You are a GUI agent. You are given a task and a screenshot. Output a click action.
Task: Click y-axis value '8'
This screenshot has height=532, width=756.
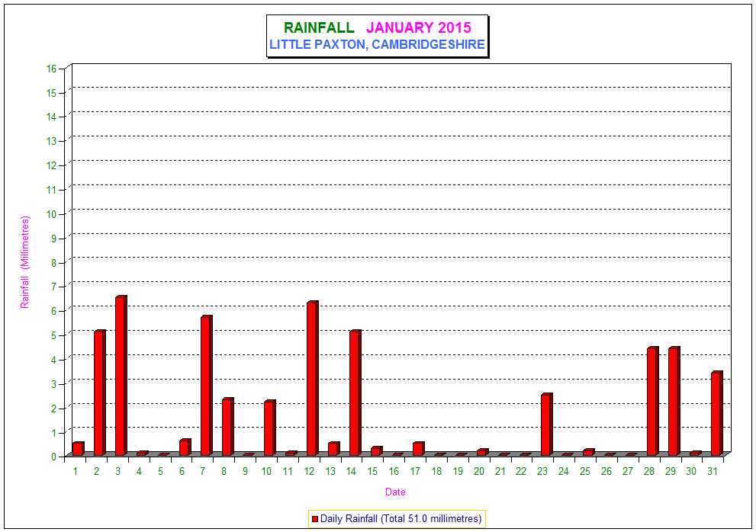54,263
